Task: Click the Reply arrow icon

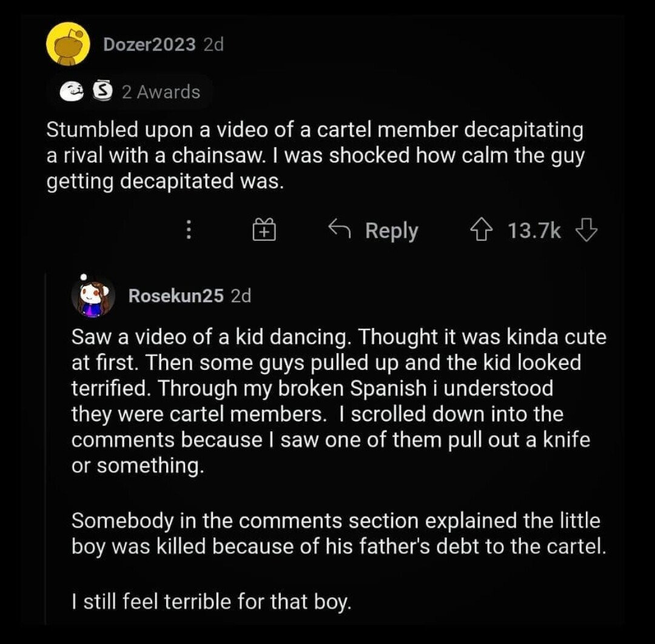Action: click(340, 230)
